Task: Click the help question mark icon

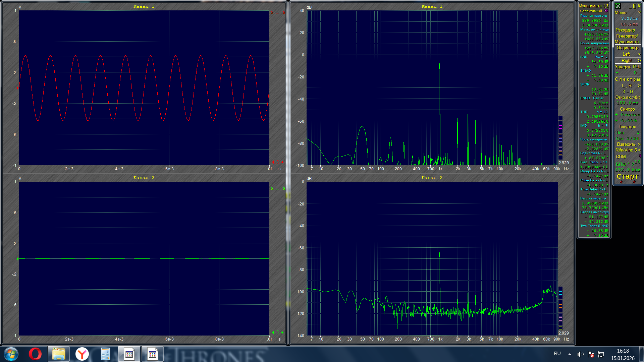Action: coord(639,13)
